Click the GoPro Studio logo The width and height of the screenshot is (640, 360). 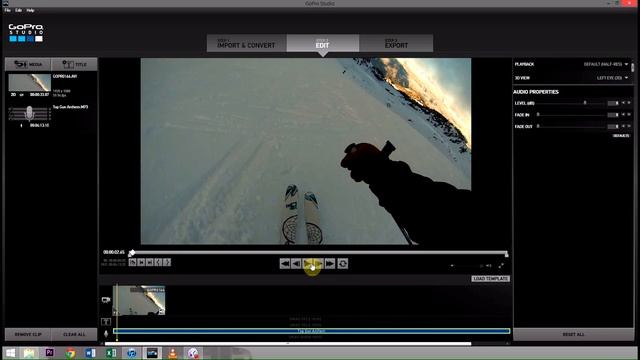click(x=26, y=33)
